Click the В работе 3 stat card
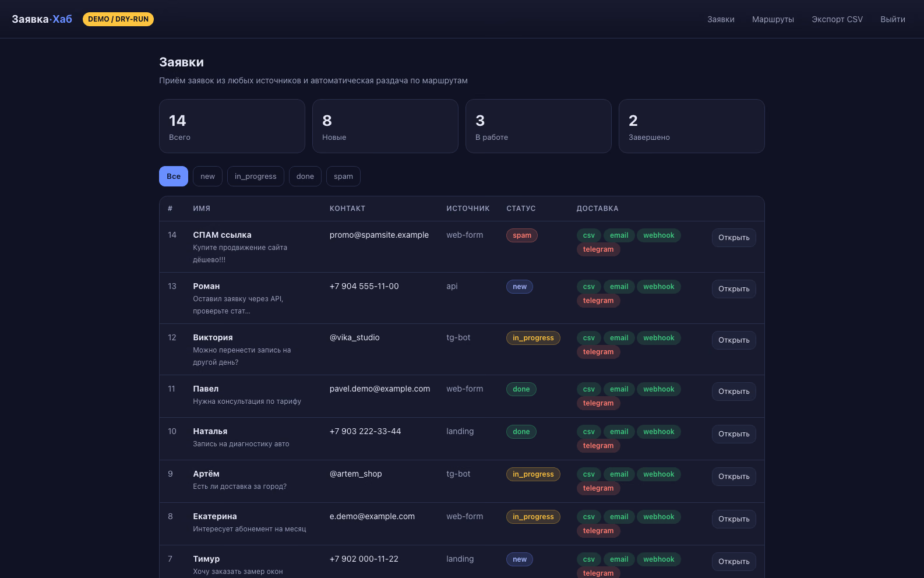 tap(538, 126)
